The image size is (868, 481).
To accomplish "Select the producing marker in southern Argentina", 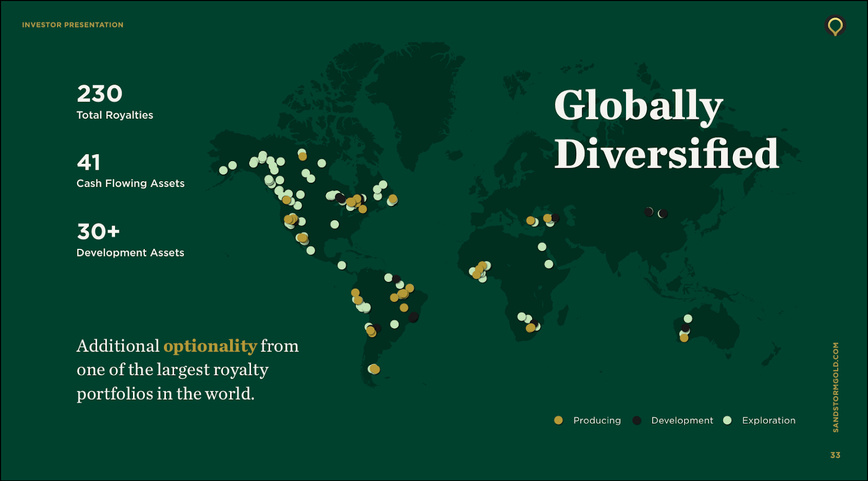I will point(374,369).
